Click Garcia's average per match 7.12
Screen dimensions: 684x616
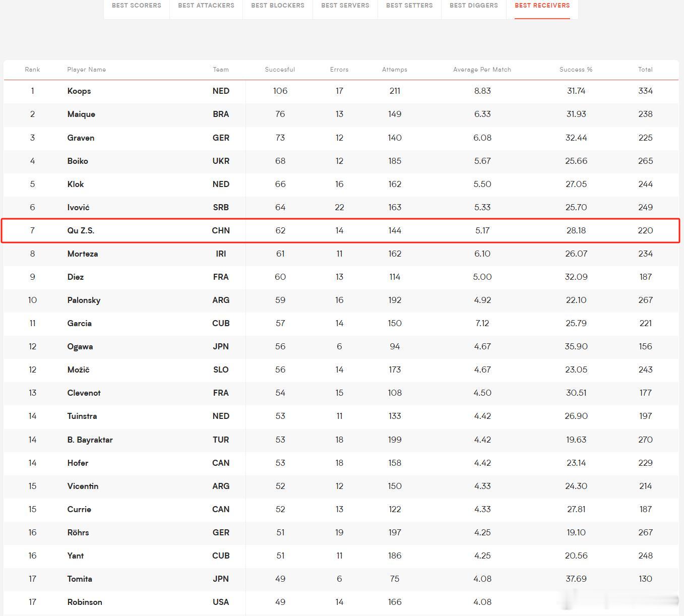[482, 323]
